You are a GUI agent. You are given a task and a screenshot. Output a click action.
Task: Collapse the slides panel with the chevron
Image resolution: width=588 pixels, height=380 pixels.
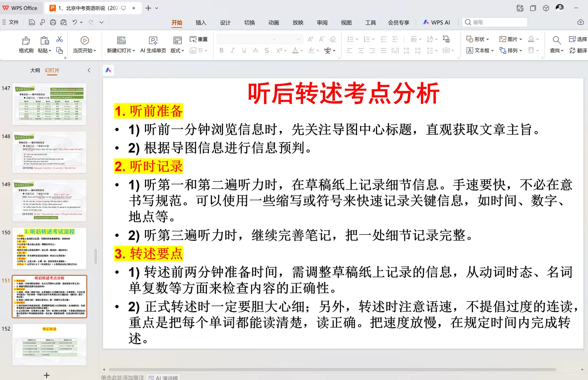coord(89,70)
